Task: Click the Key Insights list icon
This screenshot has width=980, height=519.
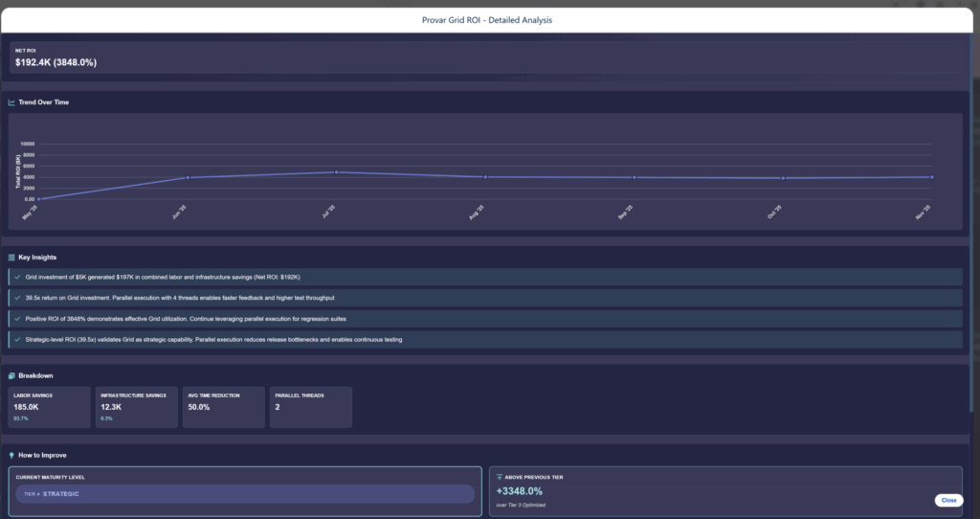Action: point(11,258)
